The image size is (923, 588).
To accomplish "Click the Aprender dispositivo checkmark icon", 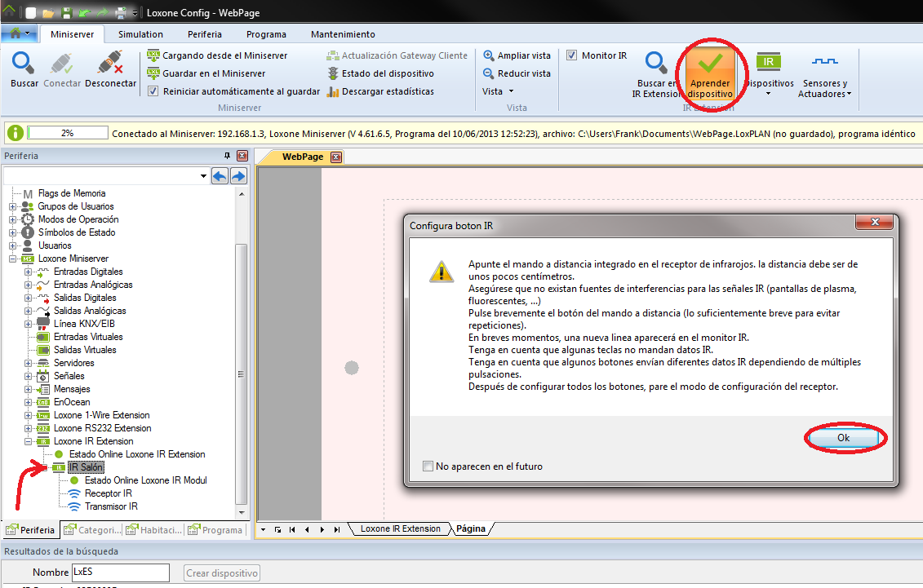I will coord(709,64).
